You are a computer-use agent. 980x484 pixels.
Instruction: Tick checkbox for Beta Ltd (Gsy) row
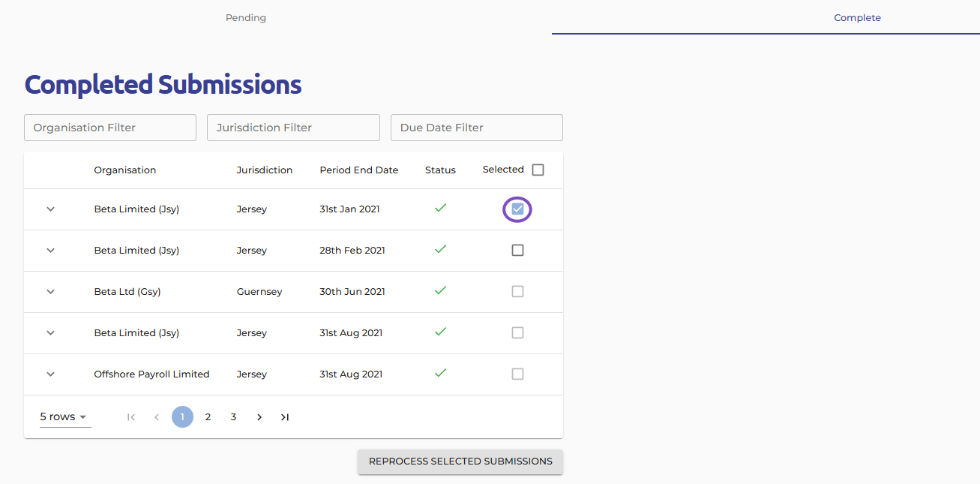point(517,292)
